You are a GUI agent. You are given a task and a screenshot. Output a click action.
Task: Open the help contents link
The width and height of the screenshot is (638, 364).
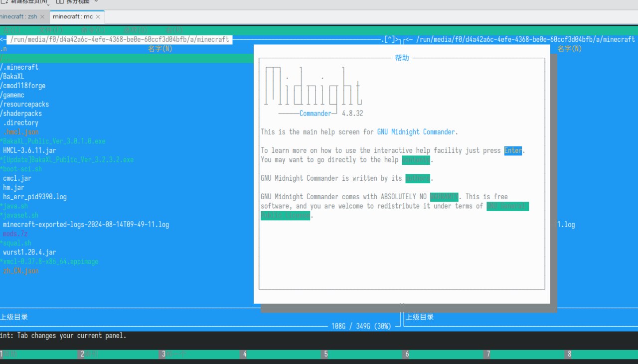click(x=416, y=160)
